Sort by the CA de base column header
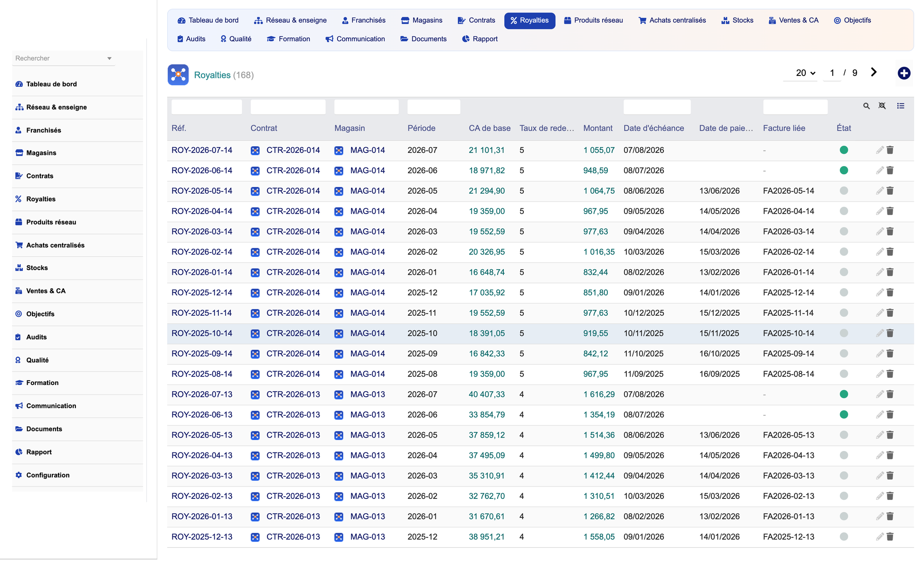924x572 pixels. 490,128
